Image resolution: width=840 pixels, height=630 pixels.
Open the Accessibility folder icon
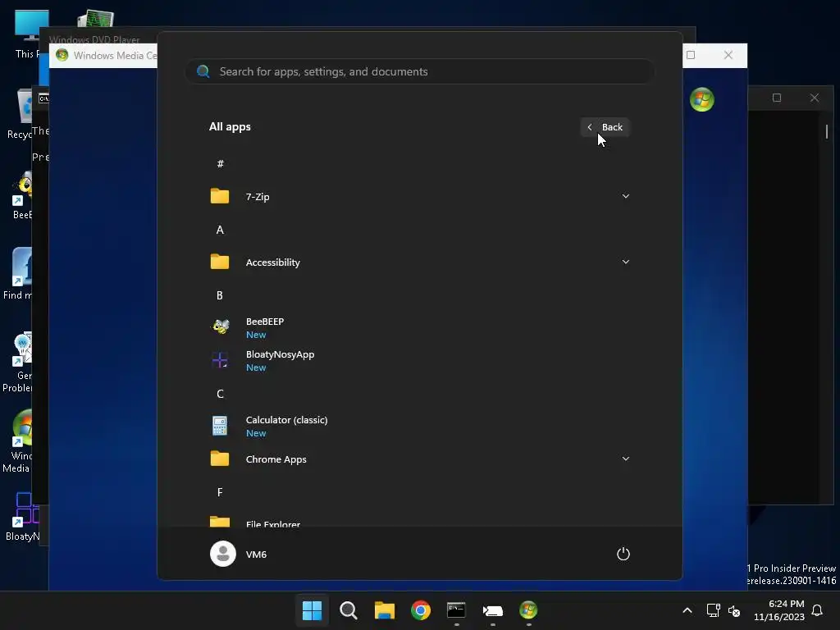point(220,262)
